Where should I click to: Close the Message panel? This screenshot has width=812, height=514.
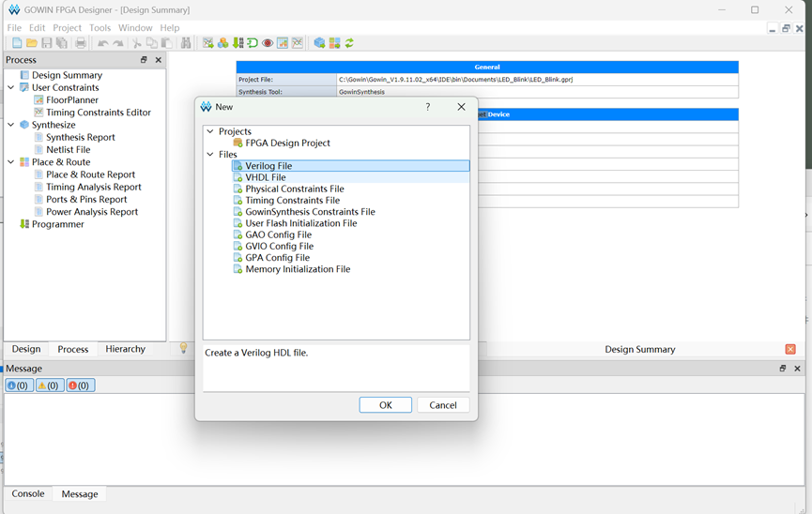798,369
